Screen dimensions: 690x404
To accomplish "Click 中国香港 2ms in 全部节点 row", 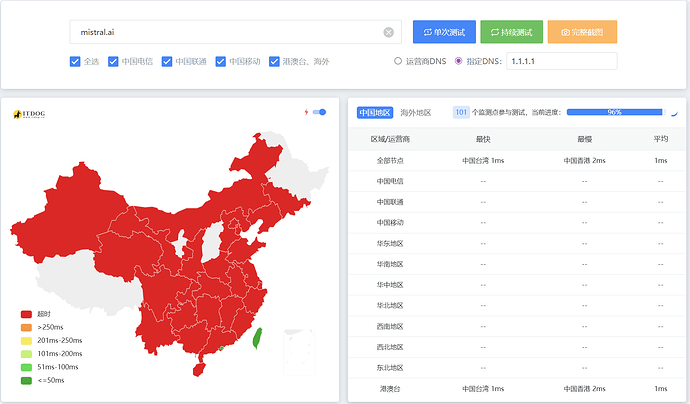I will 584,161.
